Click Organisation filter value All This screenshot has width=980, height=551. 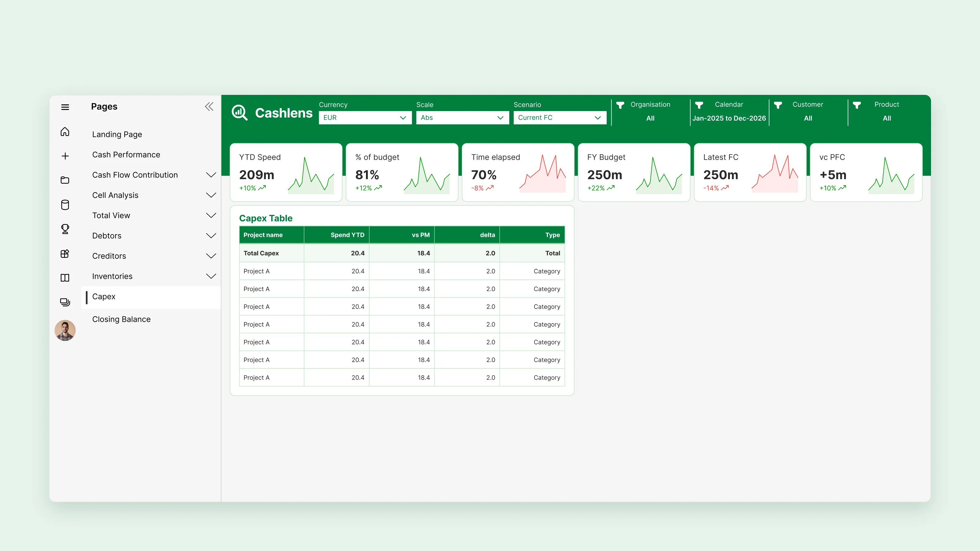click(650, 118)
